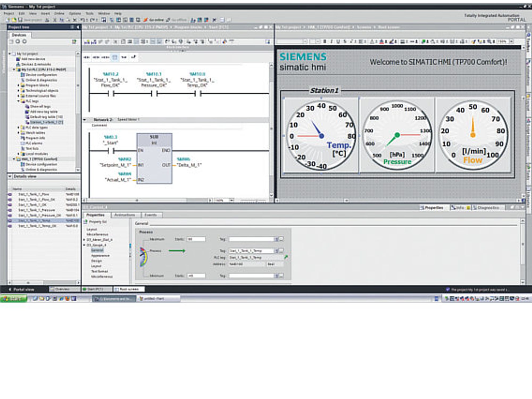Select Show all tags under PLC tags
The height and width of the screenshot is (399, 532).
38,106
